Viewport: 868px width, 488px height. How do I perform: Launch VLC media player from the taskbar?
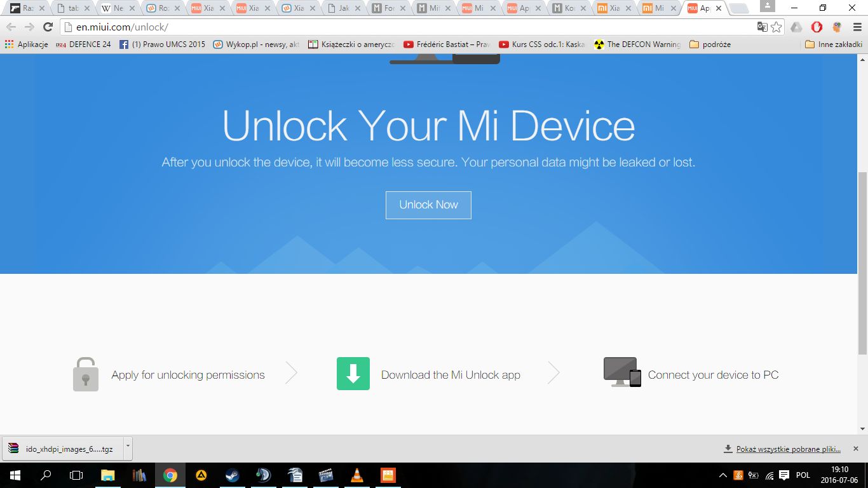point(357,475)
